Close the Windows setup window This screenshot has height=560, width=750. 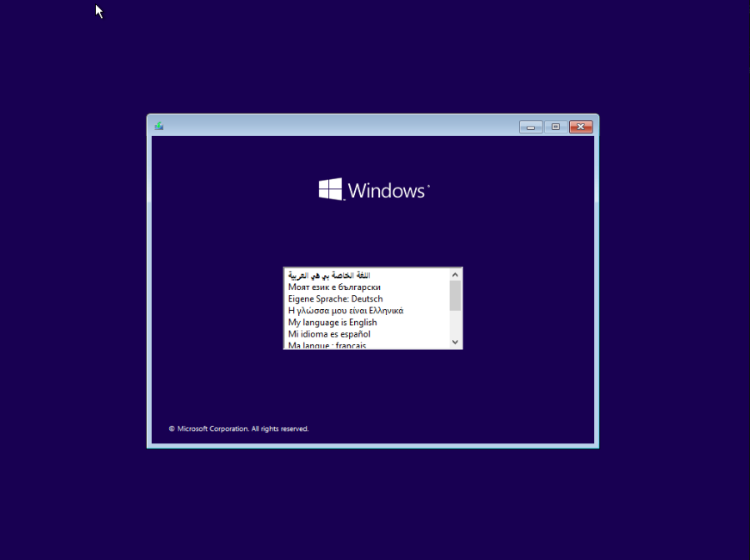pos(581,127)
